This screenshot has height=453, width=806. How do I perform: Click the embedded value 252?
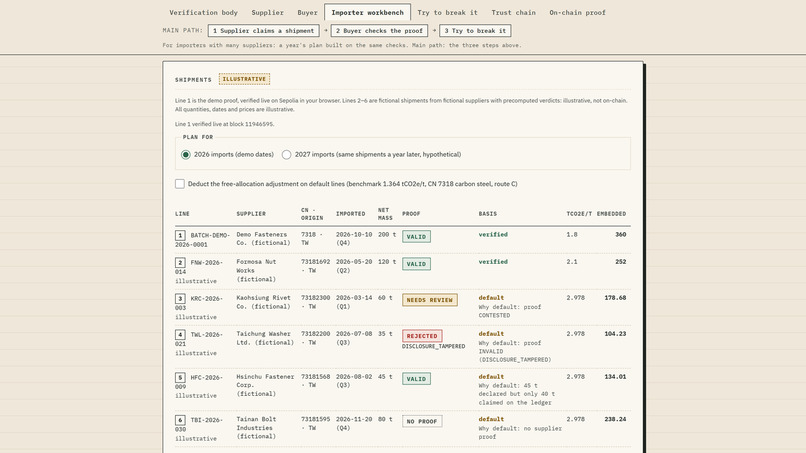[x=620, y=262]
